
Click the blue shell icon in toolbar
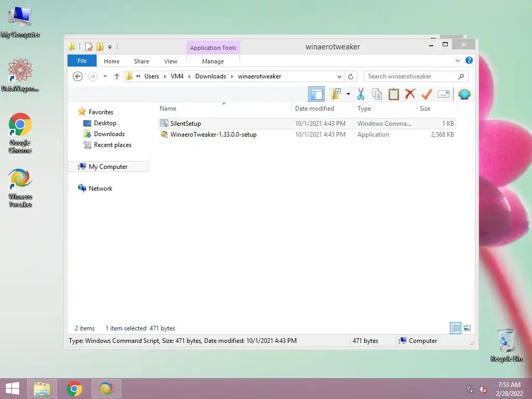(464, 94)
